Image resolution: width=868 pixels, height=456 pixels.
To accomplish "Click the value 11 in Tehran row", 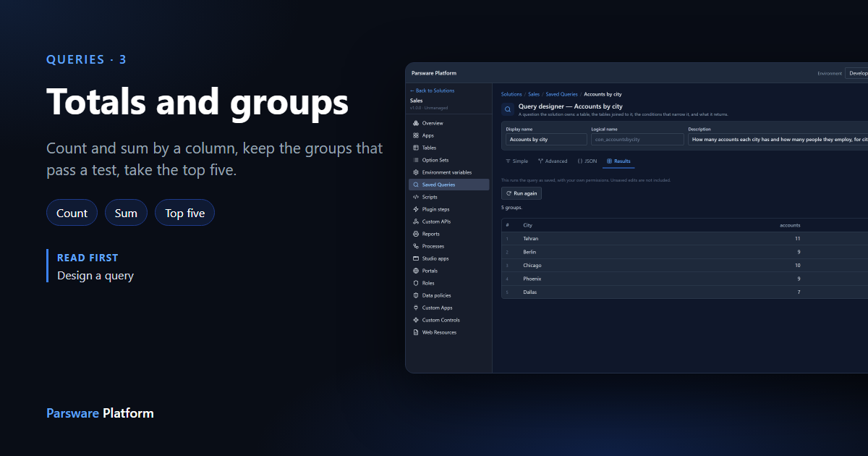I will click(x=797, y=238).
